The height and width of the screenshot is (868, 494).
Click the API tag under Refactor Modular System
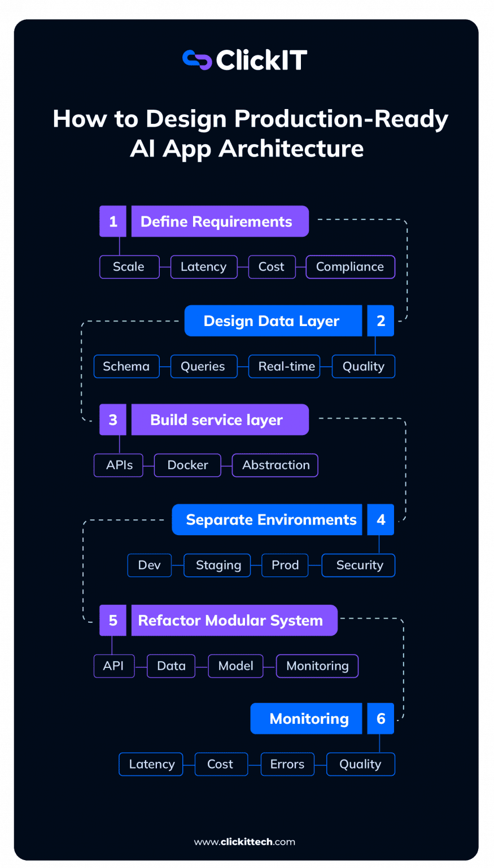tap(114, 666)
